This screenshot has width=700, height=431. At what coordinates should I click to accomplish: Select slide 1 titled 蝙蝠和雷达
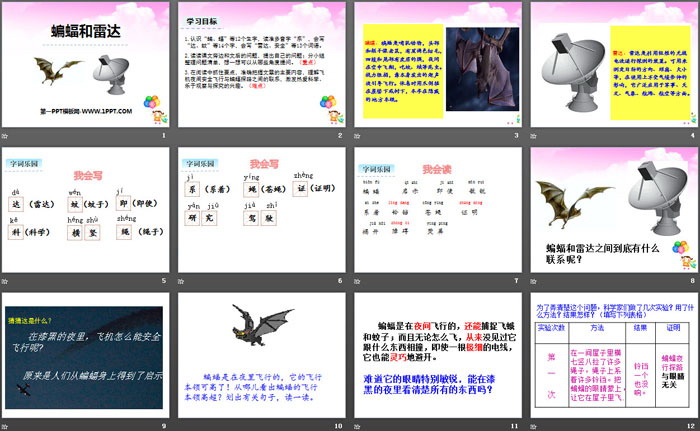tap(85, 64)
